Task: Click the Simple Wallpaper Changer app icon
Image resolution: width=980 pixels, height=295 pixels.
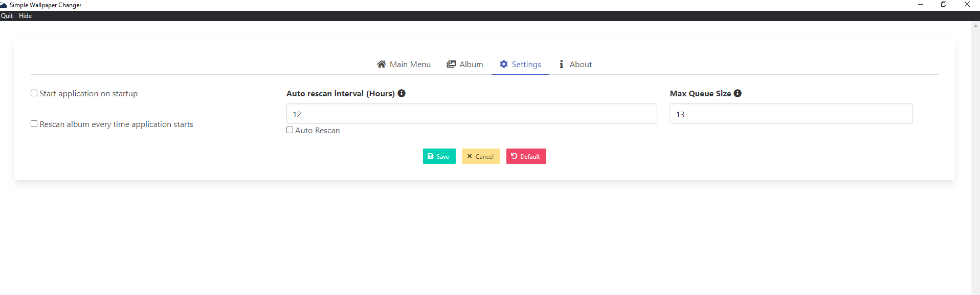Action: [x=4, y=5]
